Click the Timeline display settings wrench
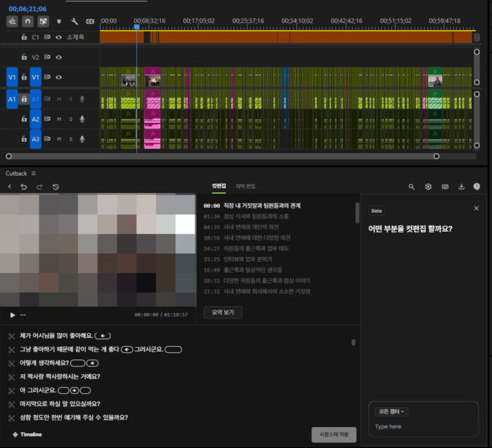492x448 pixels. 75,22
